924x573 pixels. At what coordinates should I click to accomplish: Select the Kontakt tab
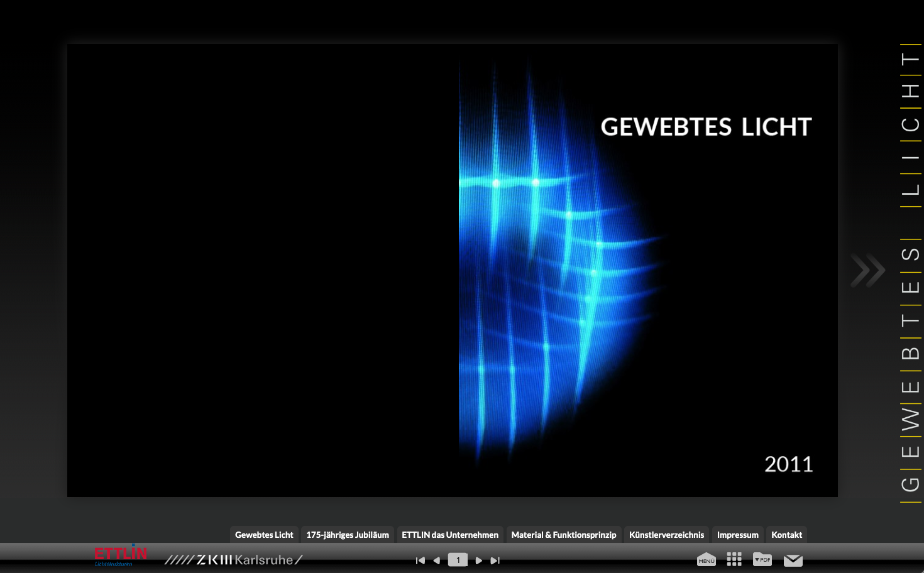click(786, 535)
